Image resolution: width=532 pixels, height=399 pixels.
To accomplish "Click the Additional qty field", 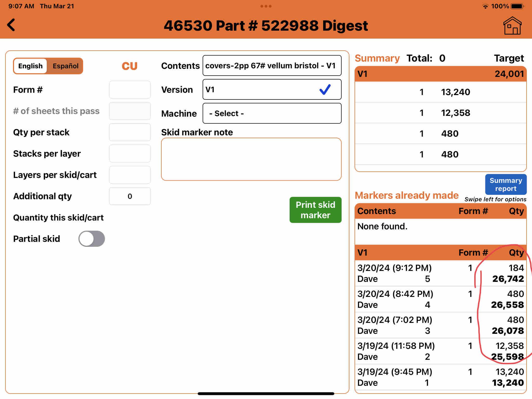I will click(130, 196).
